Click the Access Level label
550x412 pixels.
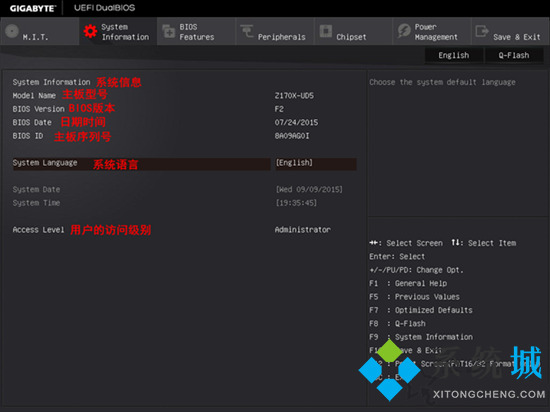coord(39,230)
